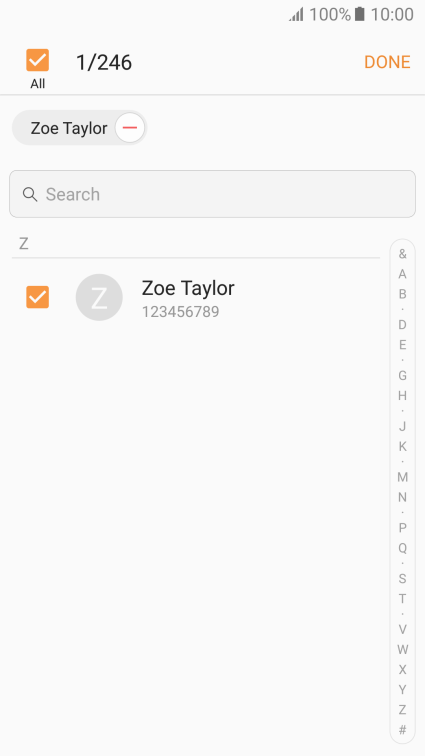Jump to letter M in index

point(402,477)
